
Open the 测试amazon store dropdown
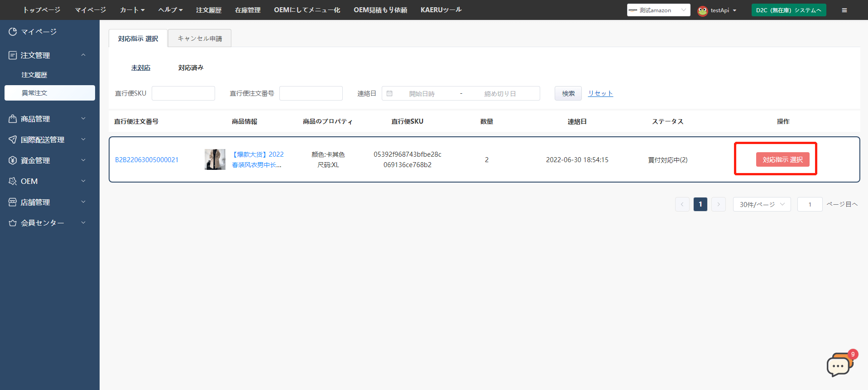[x=658, y=10]
